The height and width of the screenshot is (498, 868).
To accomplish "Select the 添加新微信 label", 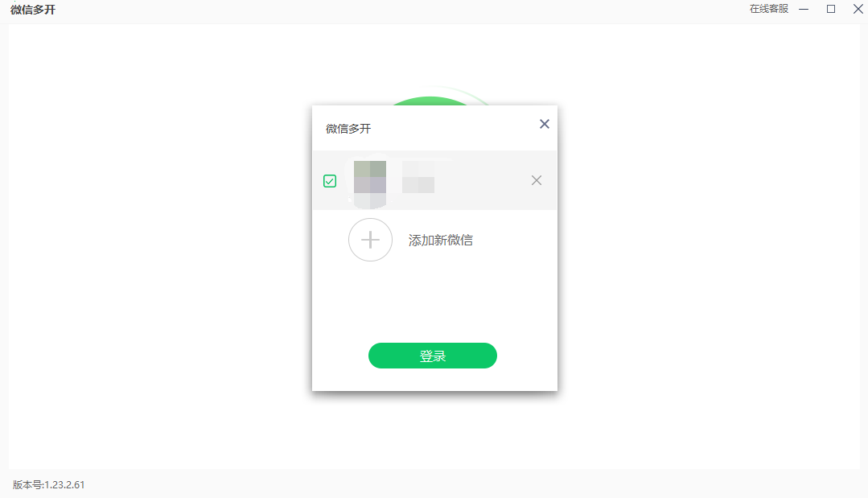I will (x=441, y=240).
